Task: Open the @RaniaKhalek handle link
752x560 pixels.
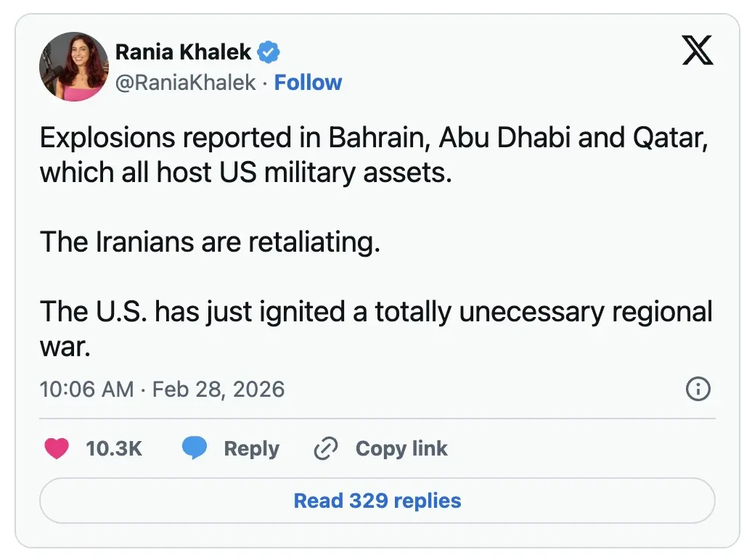Action: coord(186,83)
